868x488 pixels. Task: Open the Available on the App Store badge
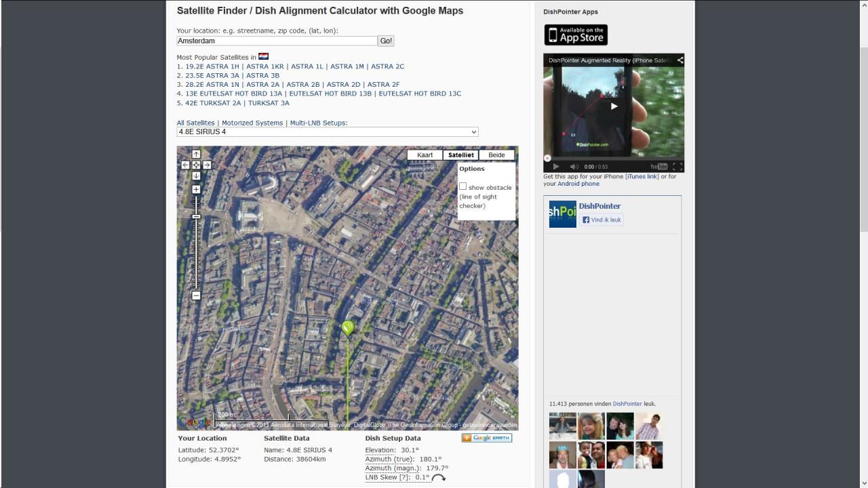coord(576,35)
